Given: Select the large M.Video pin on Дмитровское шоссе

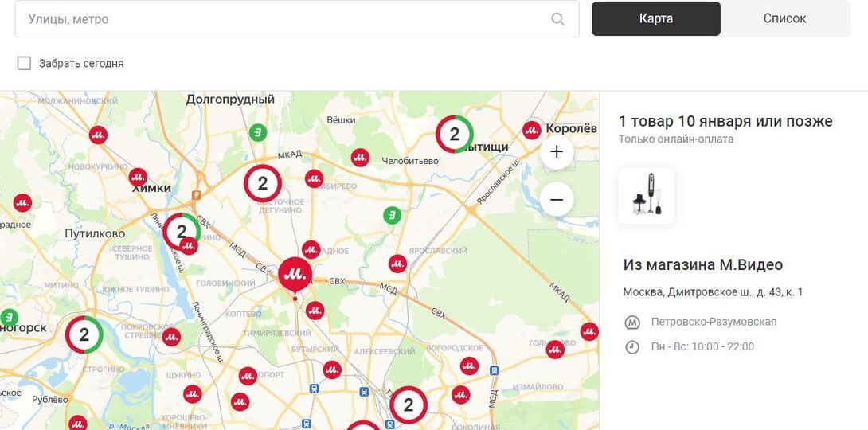Looking at the screenshot, I should coord(295,275).
